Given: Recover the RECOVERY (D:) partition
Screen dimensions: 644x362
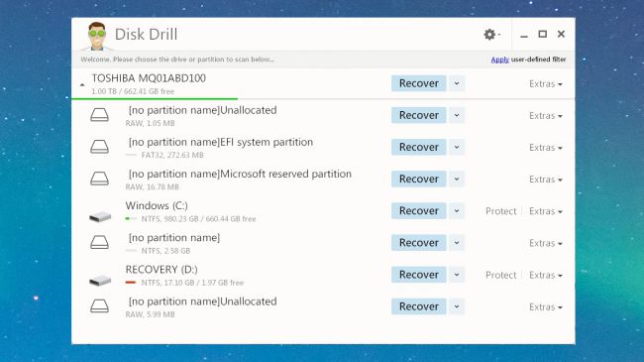Looking at the screenshot, I should tap(418, 275).
